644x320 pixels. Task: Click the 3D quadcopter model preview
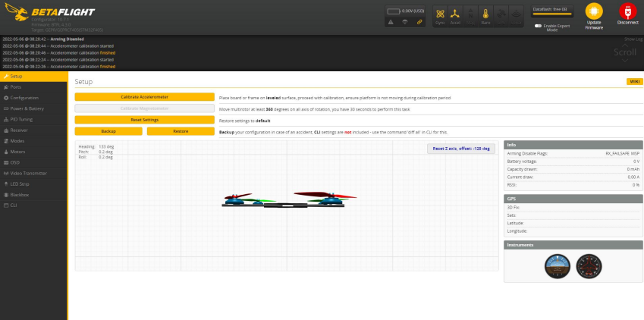pos(289,199)
